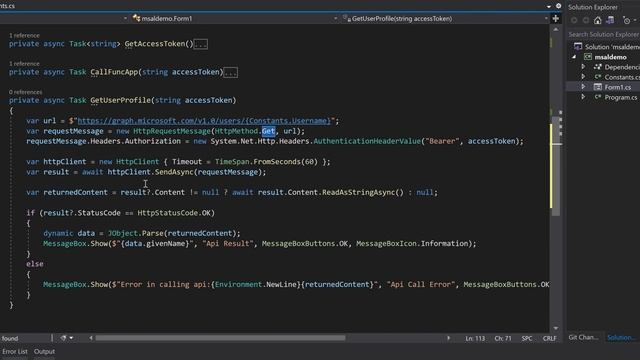Open the GetUserProfile member dropdown

(546, 18)
